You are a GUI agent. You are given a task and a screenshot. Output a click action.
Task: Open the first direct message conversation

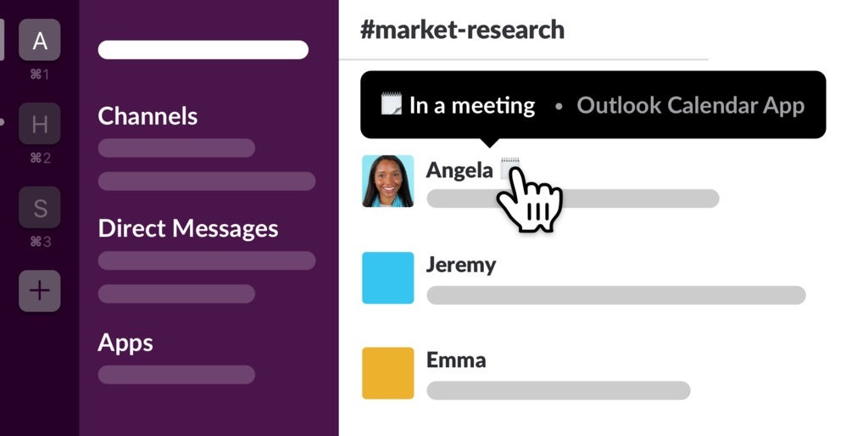click(207, 260)
